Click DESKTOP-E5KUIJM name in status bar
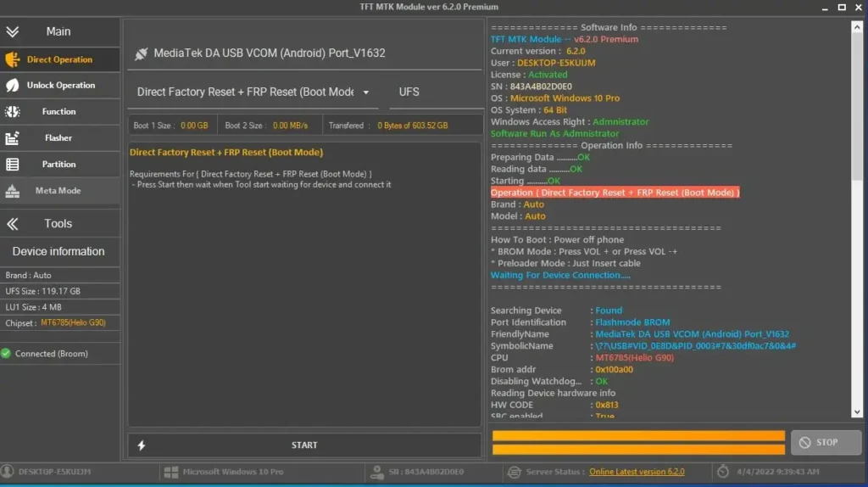This screenshot has height=487, width=868. pyautogui.click(x=54, y=472)
